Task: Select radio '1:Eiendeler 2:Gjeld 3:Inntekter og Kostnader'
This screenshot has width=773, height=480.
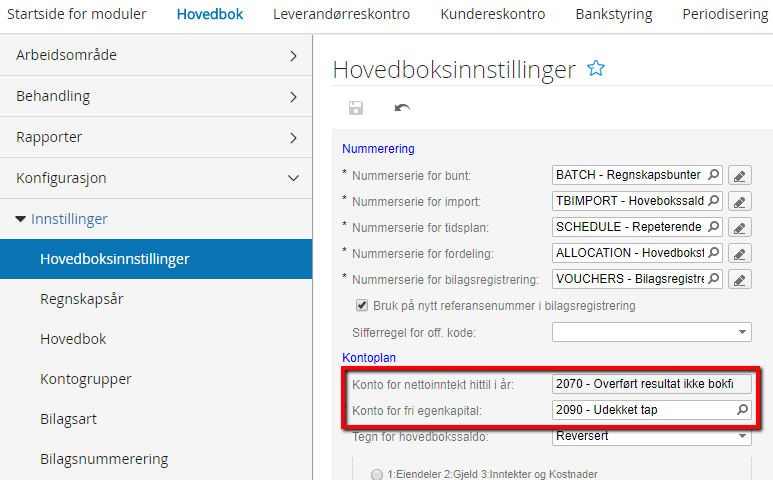Action: point(377,474)
